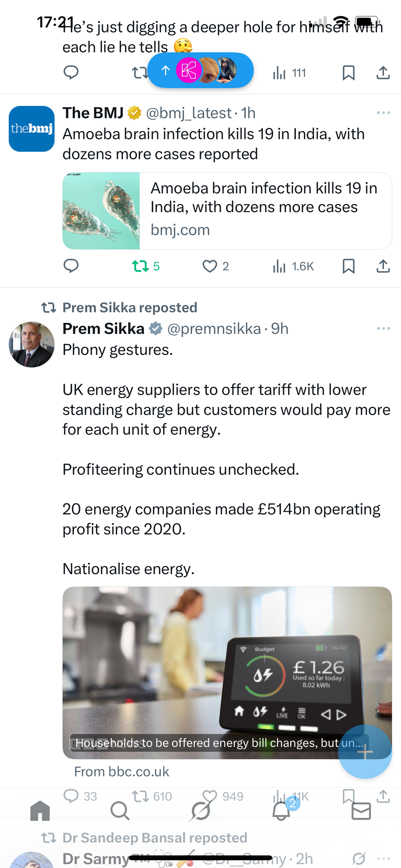Share The BMJ amoeba post
The width and height of the screenshot is (401, 868).
(x=383, y=266)
